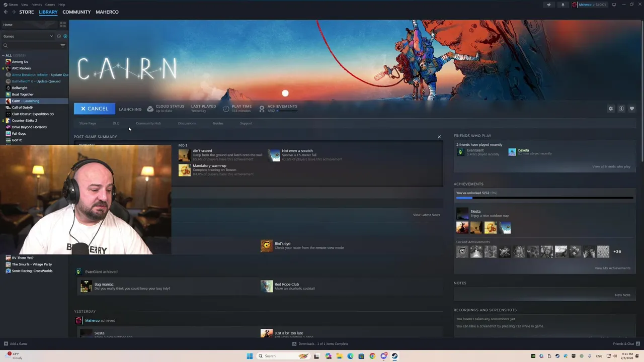
Task: Click the Bird's eye achievement icon
Action: [x=266, y=245]
